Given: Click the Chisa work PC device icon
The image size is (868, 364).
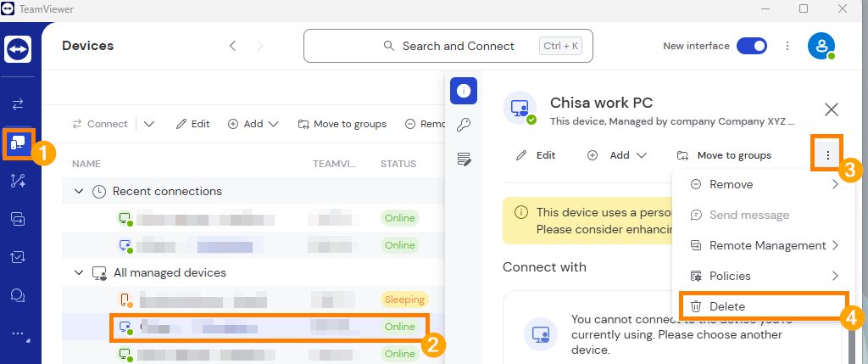Looking at the screenshot, I should [x=520, y=108].
